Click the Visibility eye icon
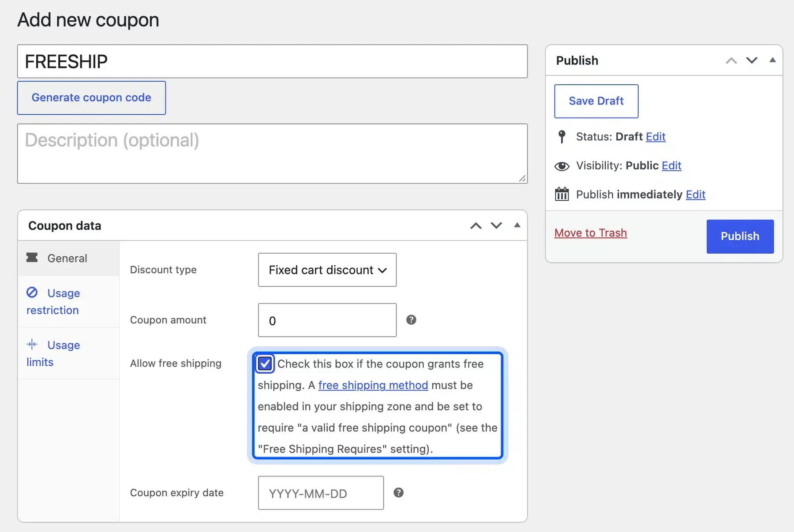The height and width of the screenshot is (532, 794). click(562, 166)
